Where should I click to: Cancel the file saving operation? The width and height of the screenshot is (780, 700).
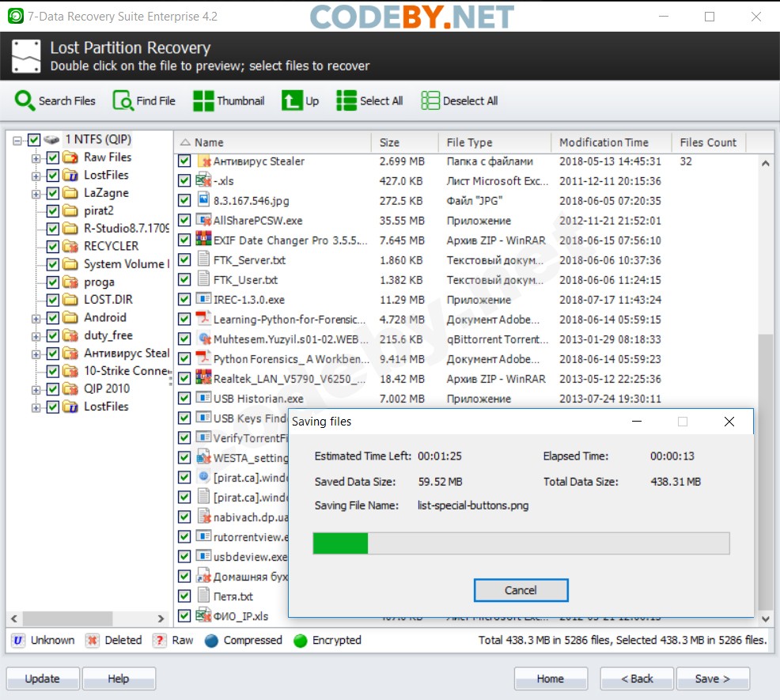(521, 590)
